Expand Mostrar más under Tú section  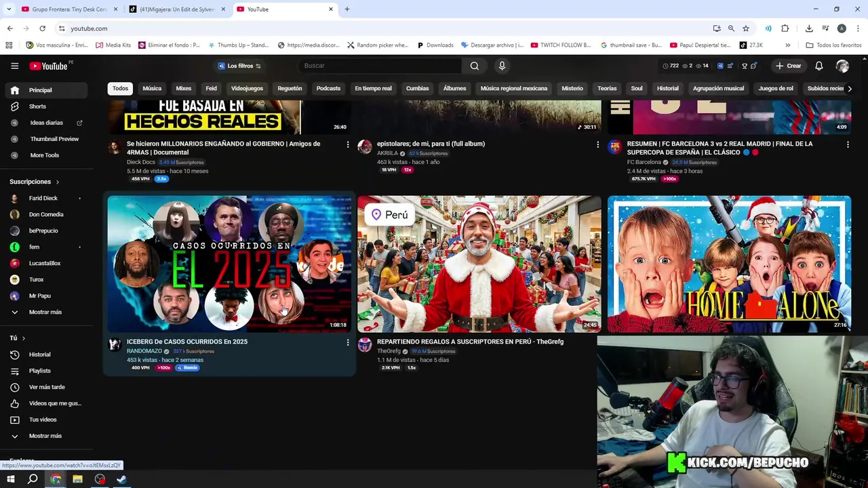click(47, 436)
